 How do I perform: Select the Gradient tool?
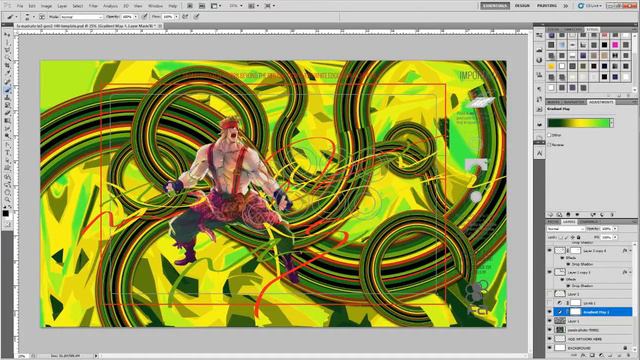[x=7, y=120]
